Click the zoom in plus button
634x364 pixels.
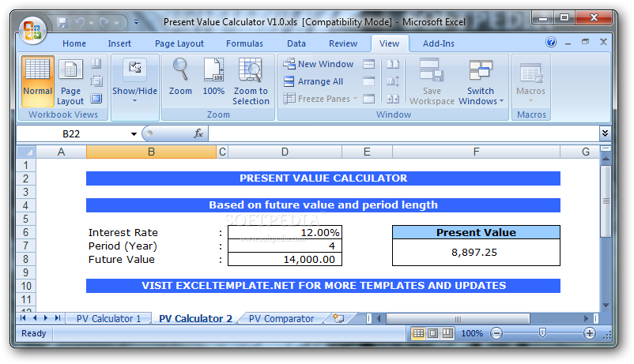(590, 333)
